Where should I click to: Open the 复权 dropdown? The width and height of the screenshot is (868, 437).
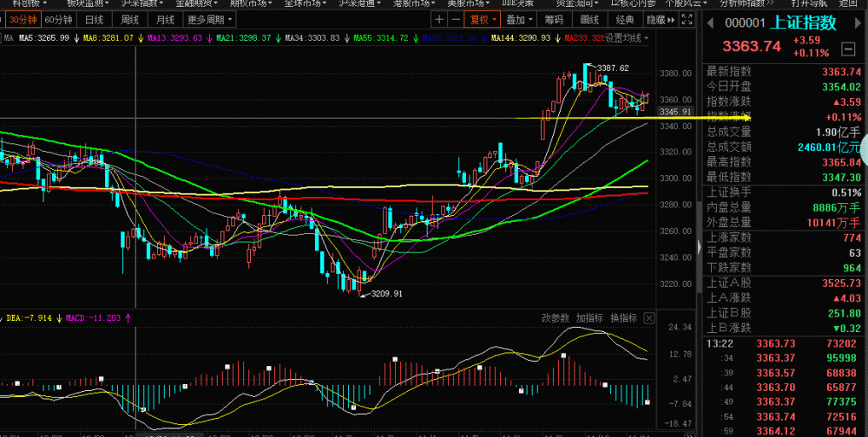click(482, 21)
